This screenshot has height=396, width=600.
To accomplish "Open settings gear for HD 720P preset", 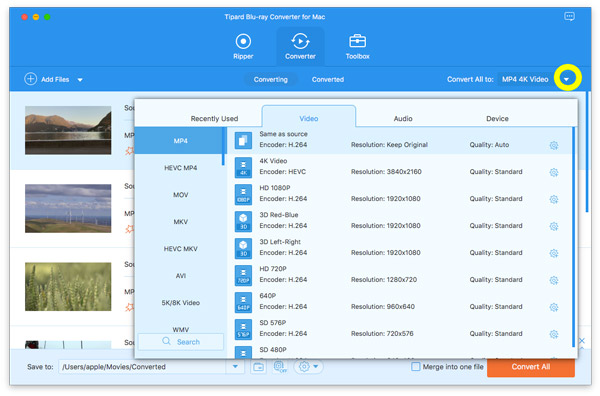I will (553, 280).
